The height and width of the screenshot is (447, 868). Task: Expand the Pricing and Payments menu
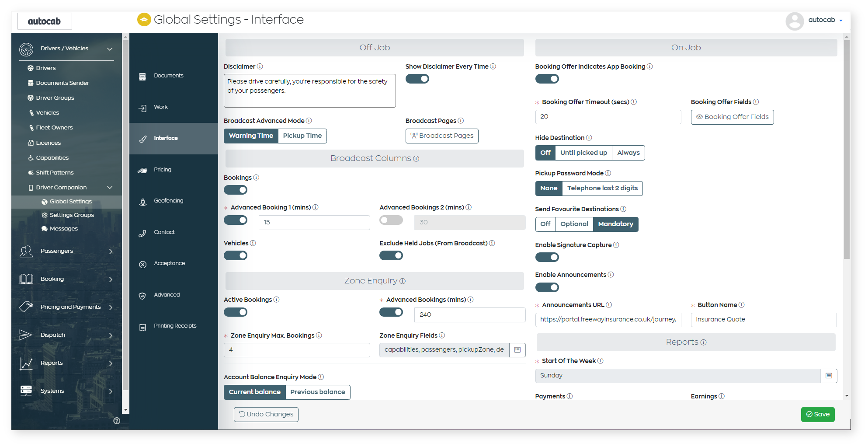coord(111,307)
